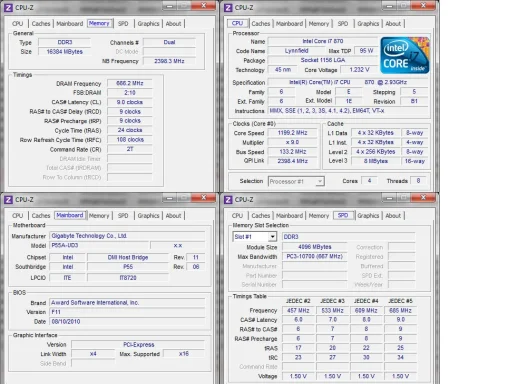Close the CPU-Z window showing memory timings
Screen dimensions: 527x384
203,5
